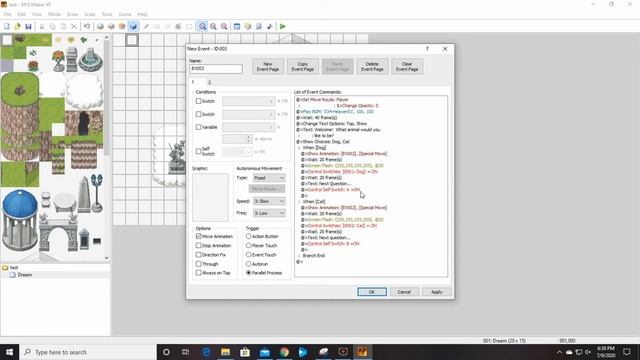Open the movement Speed dropdown
This screenshot has height=360, width=640.
pyautogui.click(x=269, y=201)
